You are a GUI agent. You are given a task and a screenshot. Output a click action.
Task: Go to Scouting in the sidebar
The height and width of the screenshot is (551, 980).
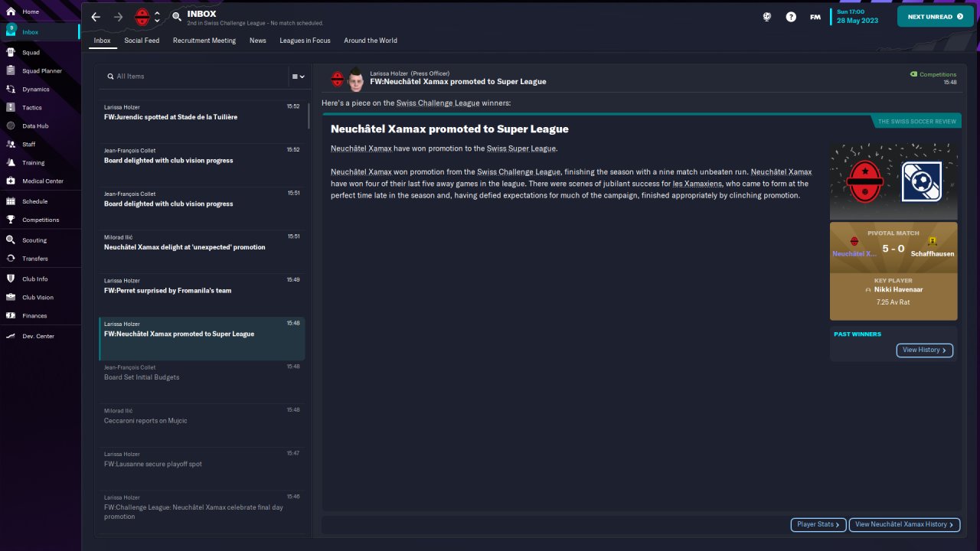[x=11, y=240]
